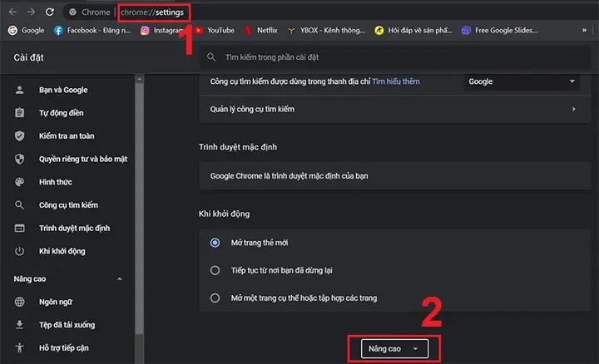599x364 pixels.
Task: Open Tệp đã tải xuống section
Action: pos(67,325)
